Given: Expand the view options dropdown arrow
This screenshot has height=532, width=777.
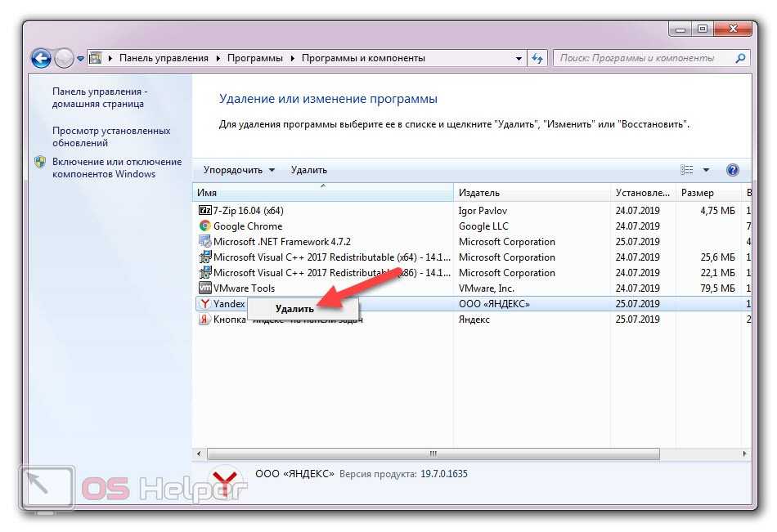Looking at the screenshot, I should pos(706,170).
